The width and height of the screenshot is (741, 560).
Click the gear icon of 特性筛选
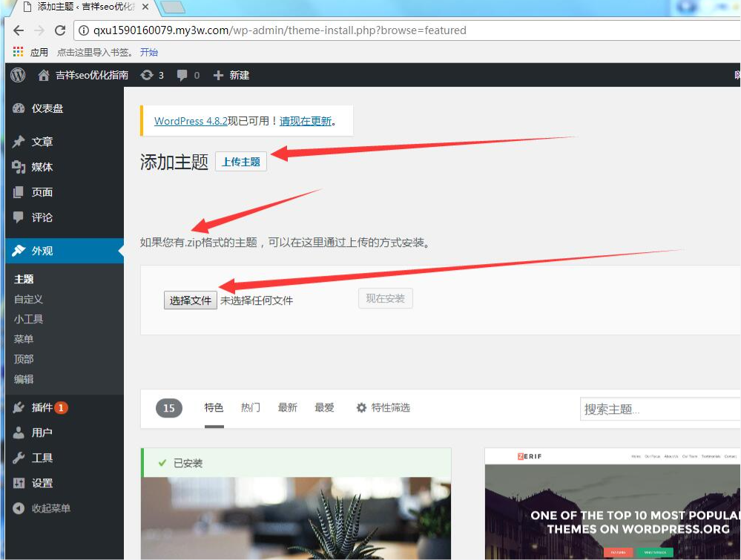(361, 408)
